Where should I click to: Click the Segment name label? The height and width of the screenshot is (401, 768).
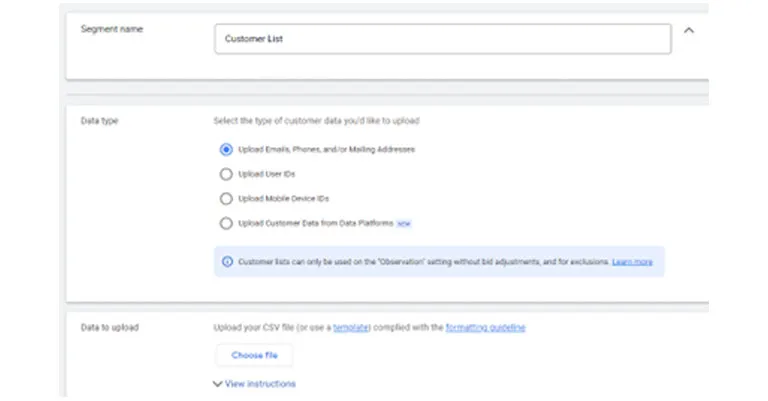pyautogui.click(x=112, y=29)
